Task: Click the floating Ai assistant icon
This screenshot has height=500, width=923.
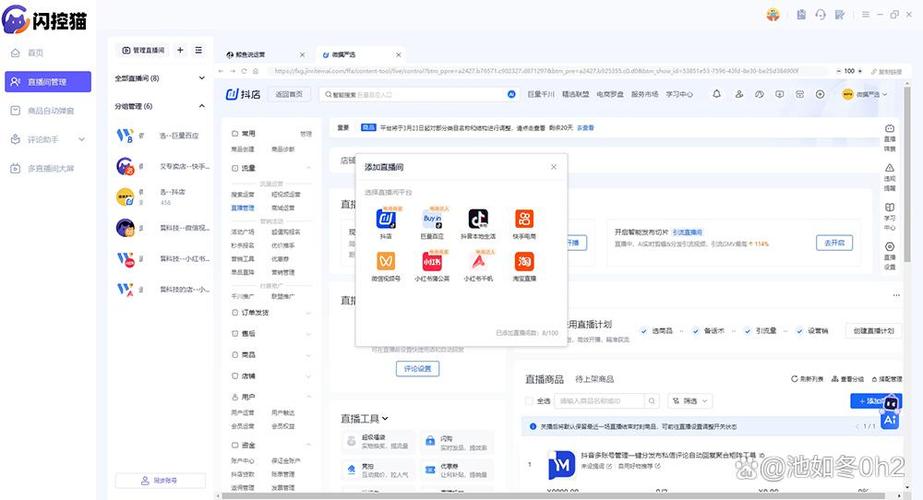Action: (890, 419)
